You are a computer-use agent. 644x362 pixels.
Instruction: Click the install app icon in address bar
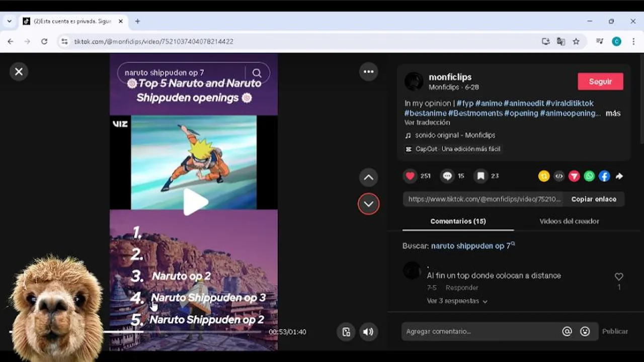pos(545,42)
